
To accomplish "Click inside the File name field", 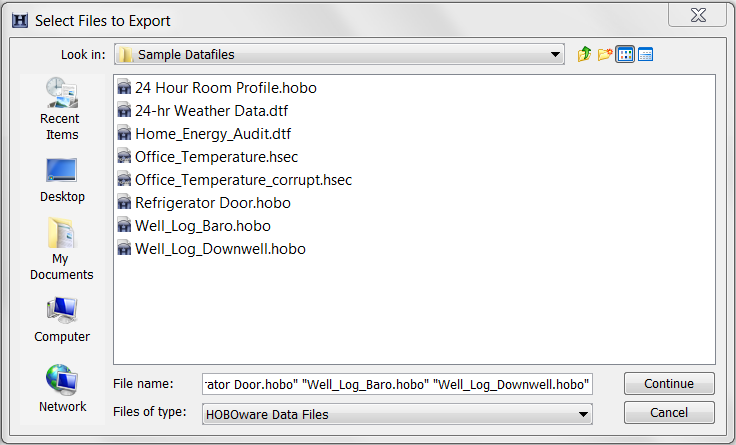I will [x=397, y=384].
